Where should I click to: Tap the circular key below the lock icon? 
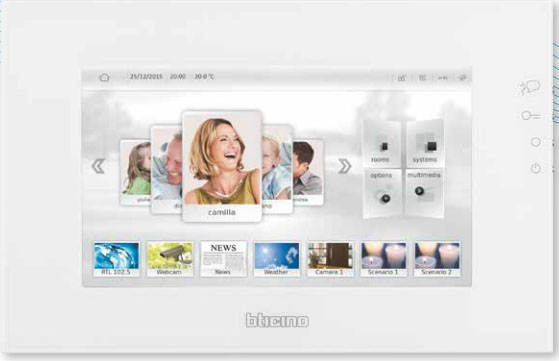(x=535, y=142)
